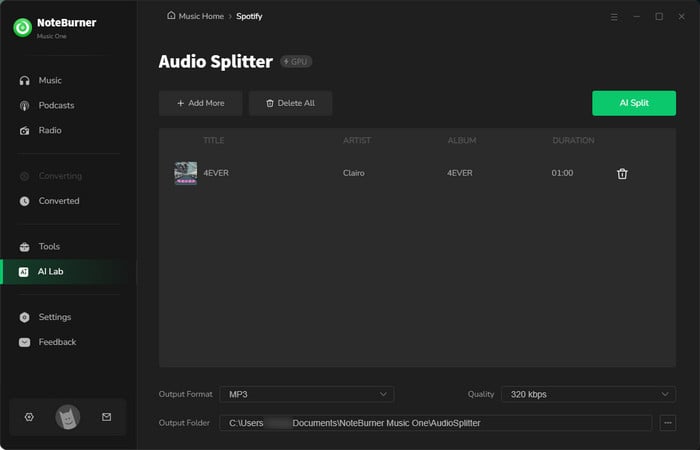Click the Delete All button
Viewport: 700px width, 450px height.
pyautogui.click(x=290, y=103)
